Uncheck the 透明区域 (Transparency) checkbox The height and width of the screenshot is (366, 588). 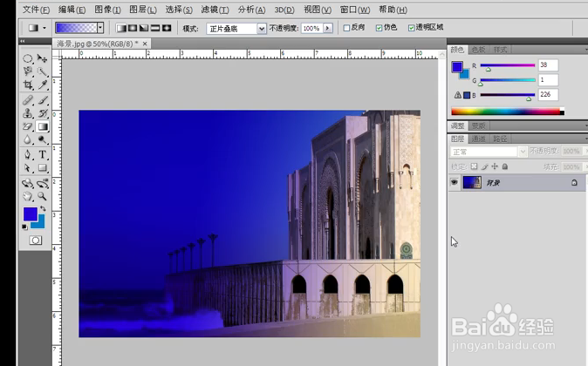point(412,28)
